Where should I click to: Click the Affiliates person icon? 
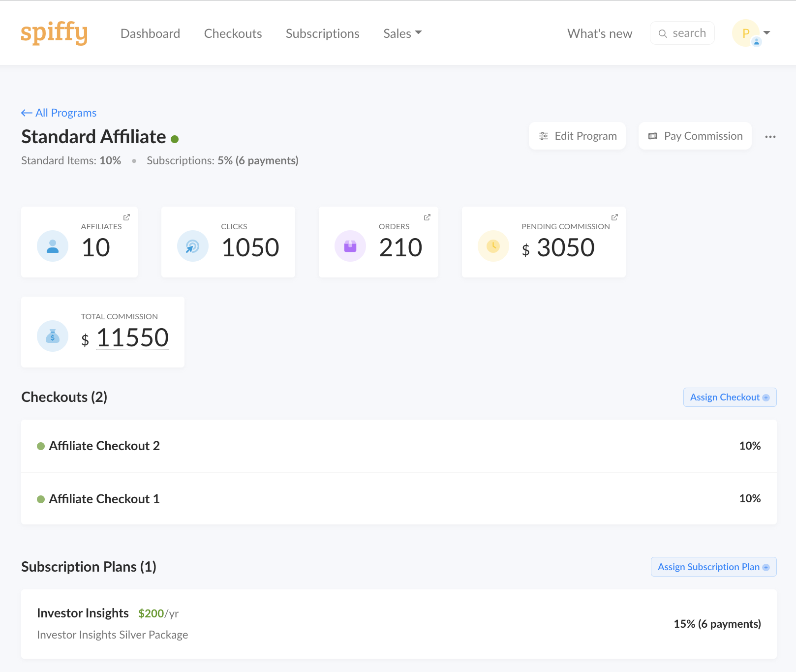pyautogui.click(x=53, y=246)
